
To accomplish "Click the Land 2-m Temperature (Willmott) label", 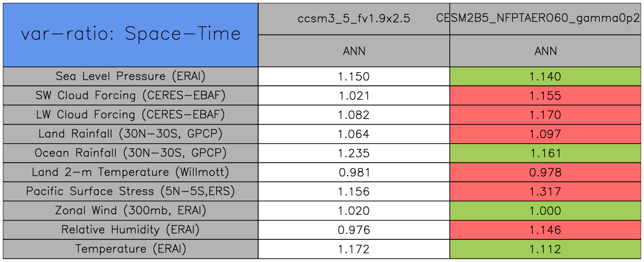I will (x=131, y=172).
